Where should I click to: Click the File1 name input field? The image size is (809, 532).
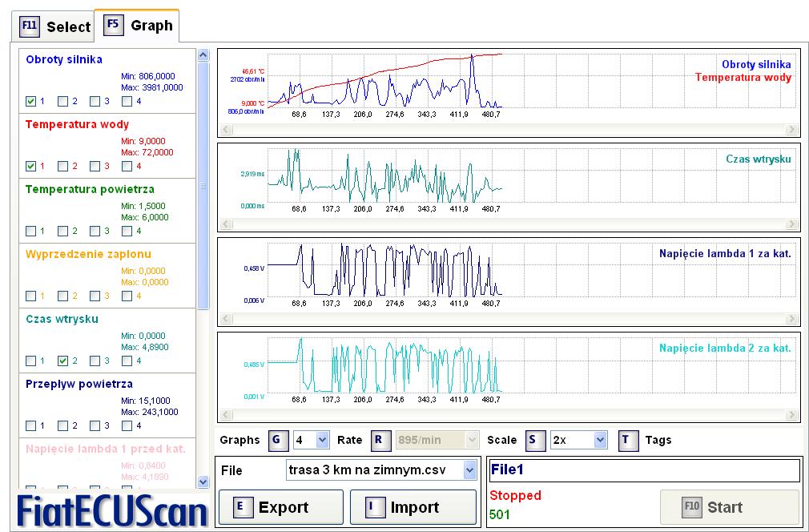click(645, 470)
